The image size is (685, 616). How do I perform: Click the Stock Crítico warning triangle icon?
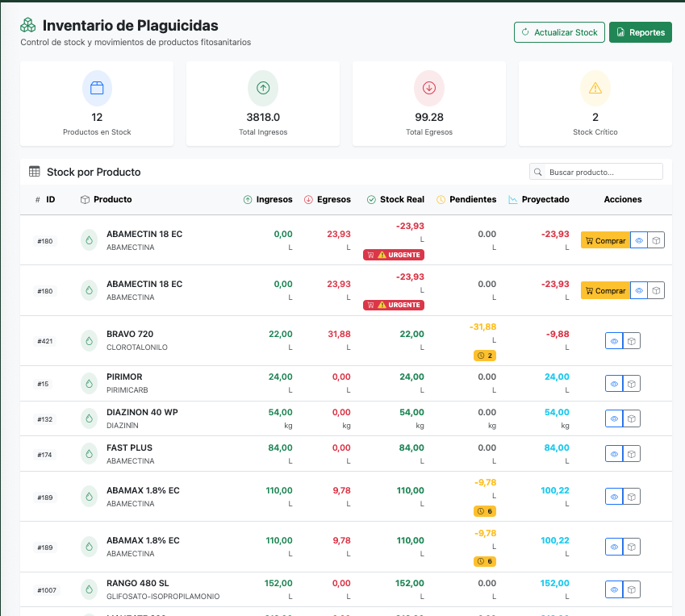pos(595,88)
